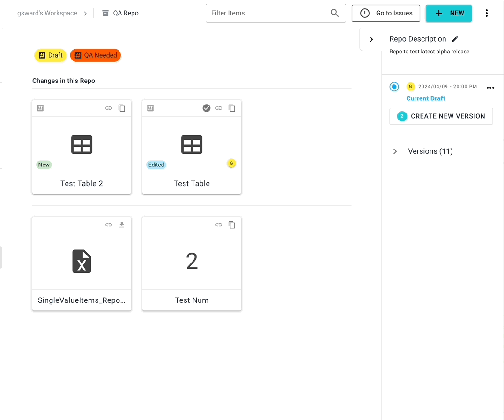Edit the Repo Description with pencil icon
This screenshot has height=420, width=504.
coord(455,39)
